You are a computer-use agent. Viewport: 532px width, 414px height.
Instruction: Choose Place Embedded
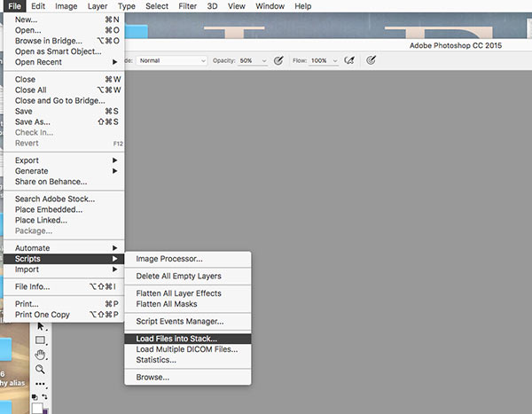coord(64,209)
